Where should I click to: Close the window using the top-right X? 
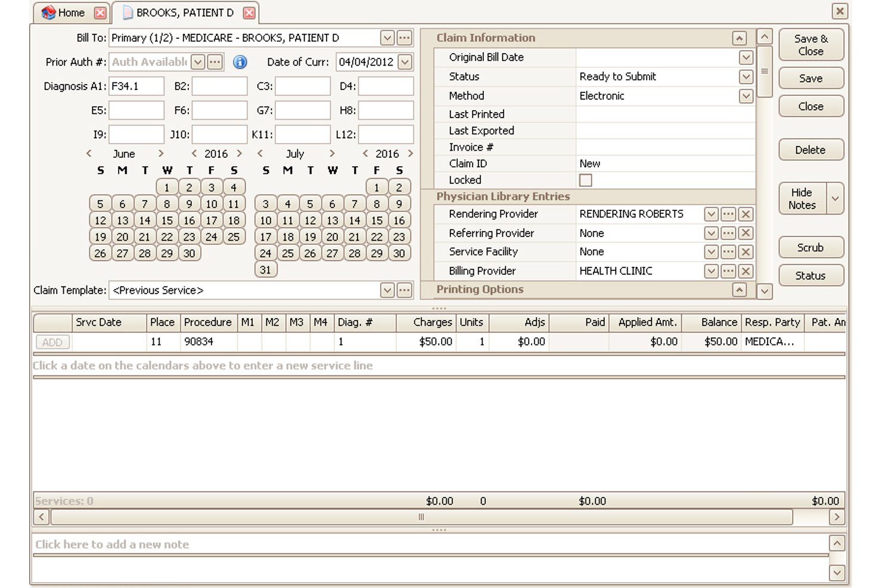(x=840, y=11)
